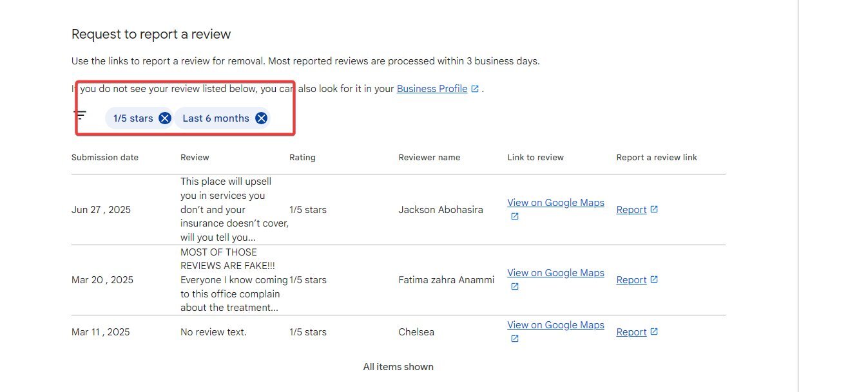The image size is (868, 392).
Task: Open the filter list icon
Action: click(80, 115)
